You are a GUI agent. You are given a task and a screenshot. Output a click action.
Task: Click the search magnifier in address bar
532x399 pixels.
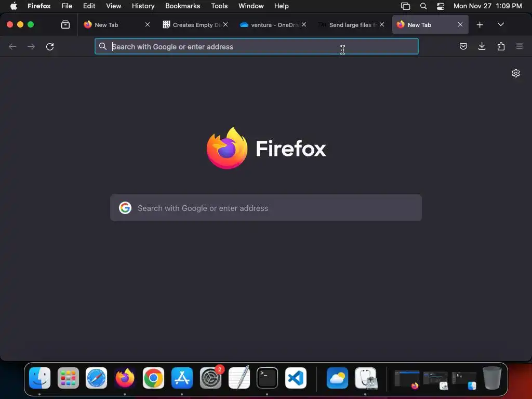(103, 46)
